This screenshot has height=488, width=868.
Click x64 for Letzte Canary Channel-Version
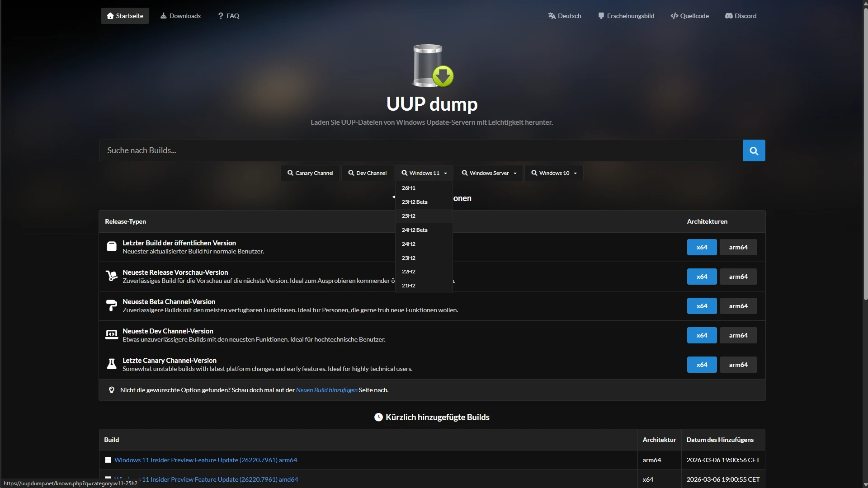click(x=702, y=365)
